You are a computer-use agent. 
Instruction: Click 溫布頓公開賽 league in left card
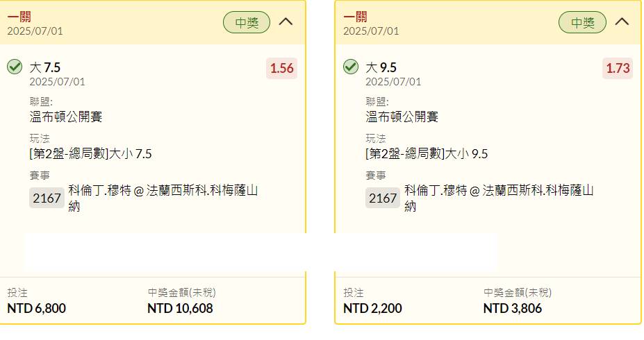coord(66,117)
